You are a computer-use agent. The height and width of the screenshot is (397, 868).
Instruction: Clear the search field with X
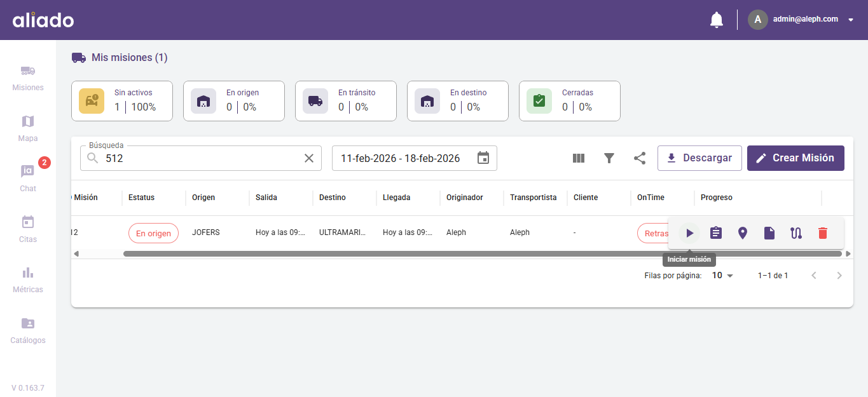pos(309,158)
